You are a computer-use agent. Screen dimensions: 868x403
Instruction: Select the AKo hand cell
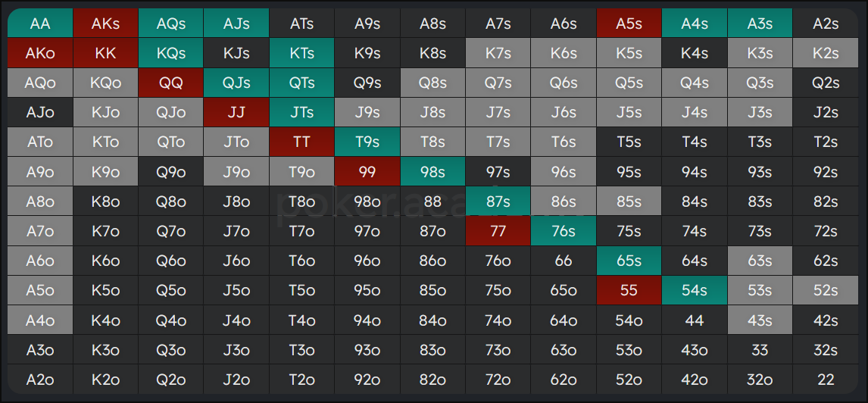click(40, 53)
